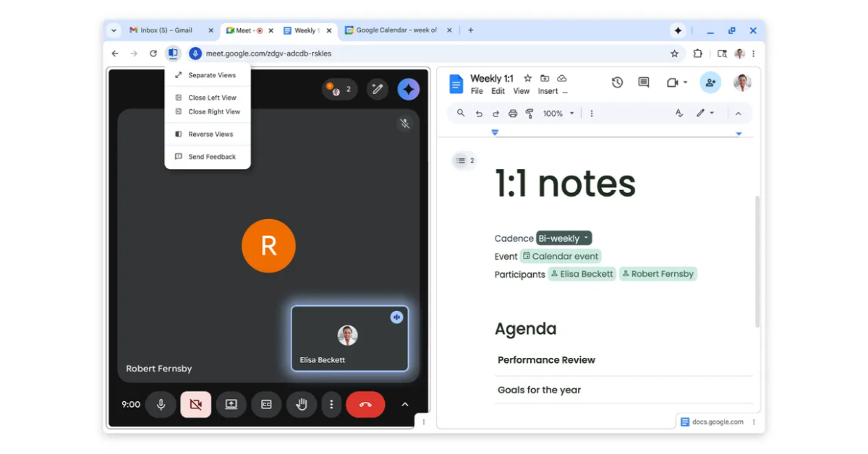868x454 pixels.
Task: End the Meet call
Action: pyautogui.click(x=365, y=404)
